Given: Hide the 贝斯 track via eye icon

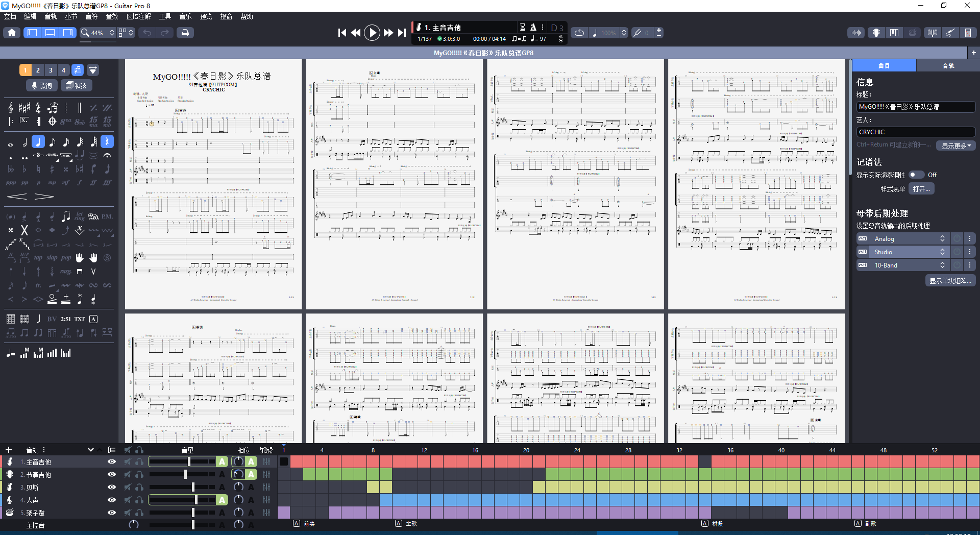Looking at the screenshot, I should [111, 487].
